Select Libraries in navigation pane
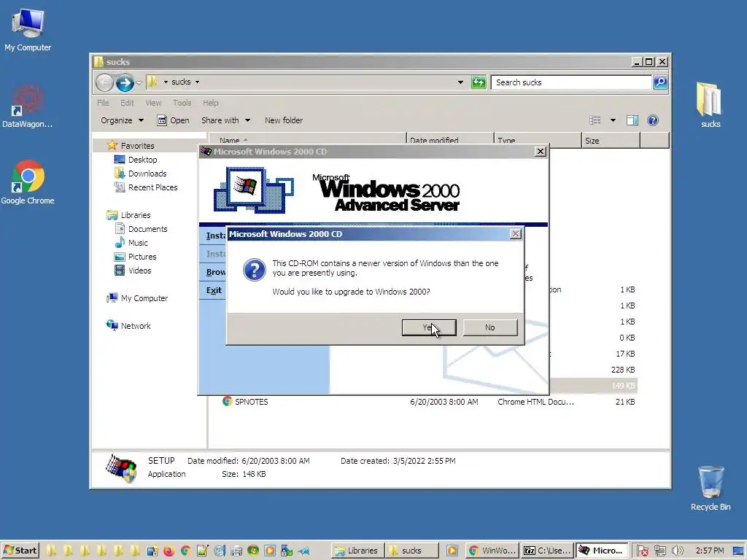747x560 pixels. pos(135,215)
